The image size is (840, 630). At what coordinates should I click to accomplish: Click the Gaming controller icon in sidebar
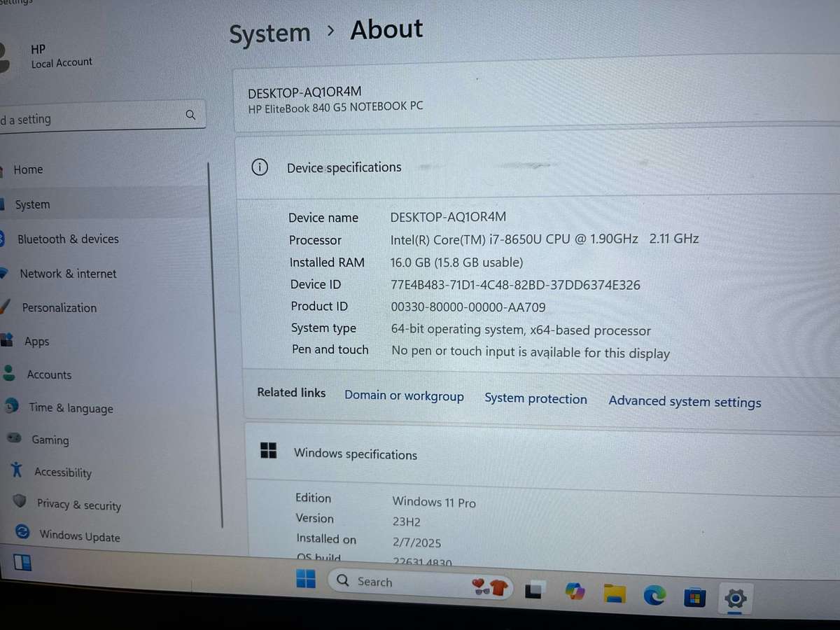tap(15, 440)
